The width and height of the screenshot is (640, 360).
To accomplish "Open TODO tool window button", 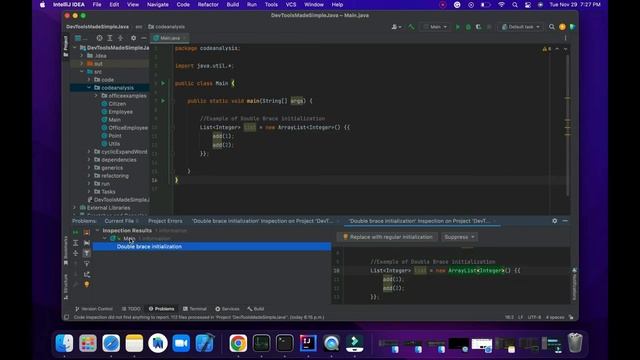I will point(131,309).
